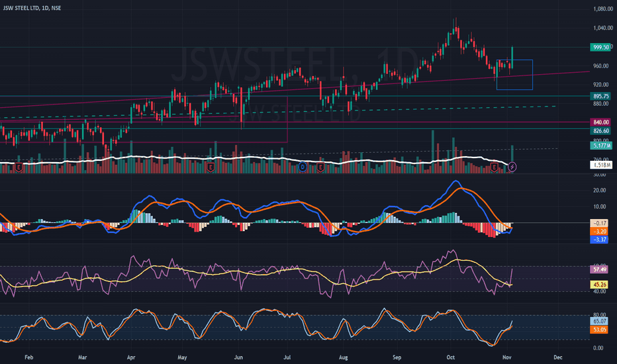Screen dimensions: 617x364
Task: Click the Dec label on time axis
Action: point(557,357)
